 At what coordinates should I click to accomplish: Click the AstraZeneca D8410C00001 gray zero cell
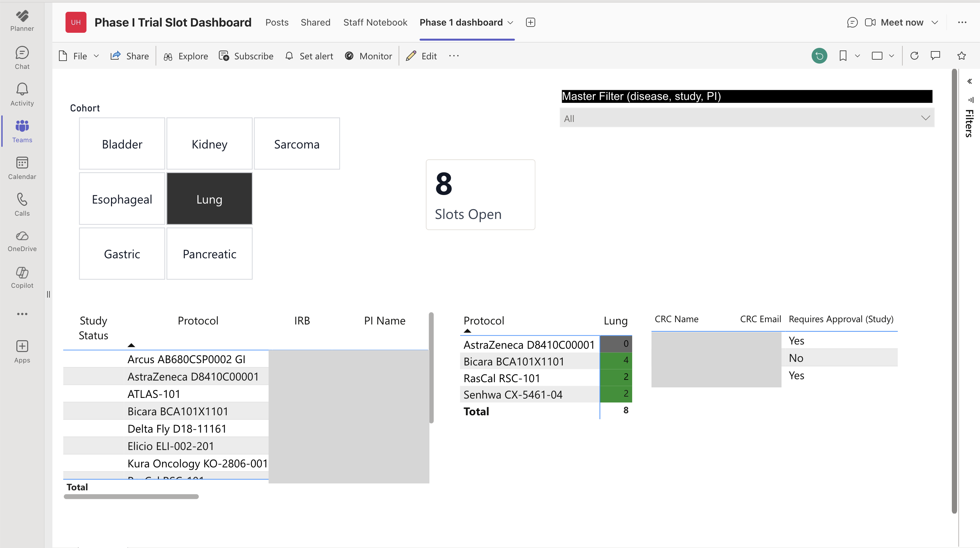click(x=616, y=343)
